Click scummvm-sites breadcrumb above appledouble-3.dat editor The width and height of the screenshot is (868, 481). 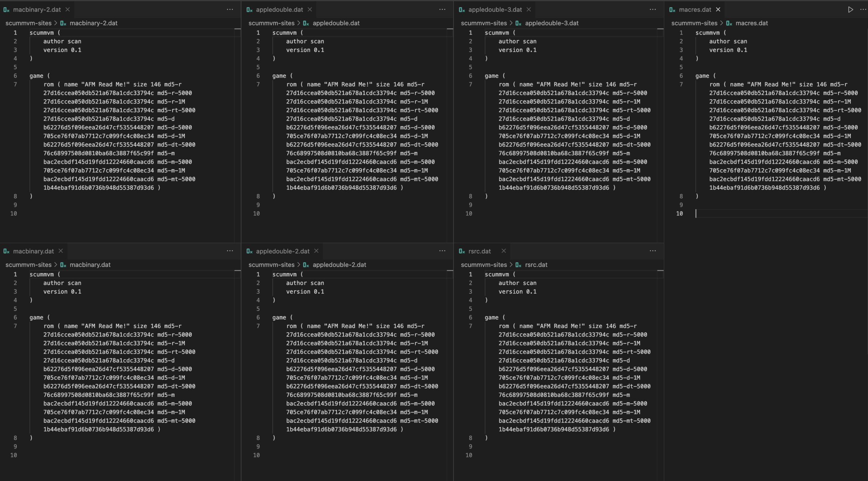(x=484, y=23)
